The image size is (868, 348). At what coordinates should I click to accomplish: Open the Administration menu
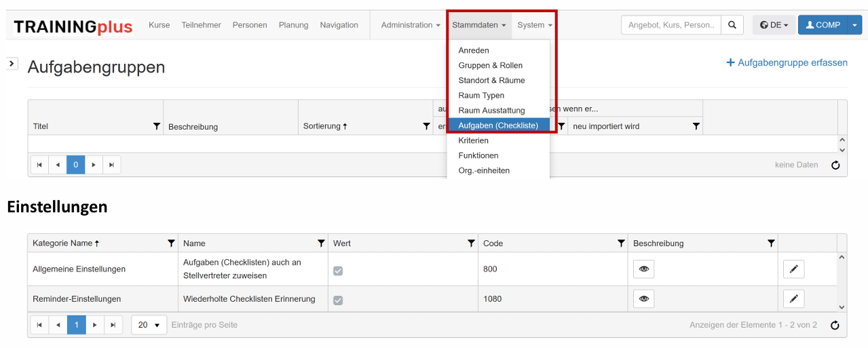coord(410,25)
